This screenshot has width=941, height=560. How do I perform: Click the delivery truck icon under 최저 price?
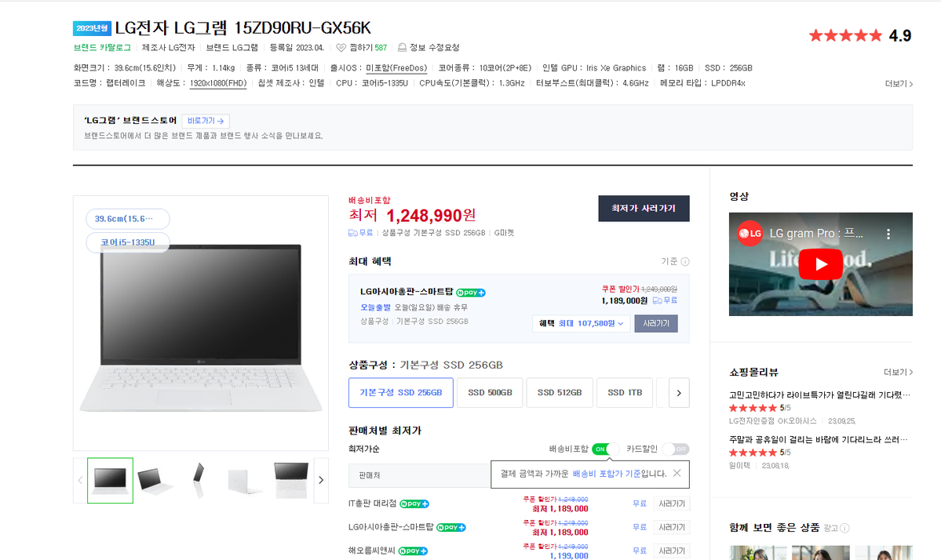(x=353, y=233)
